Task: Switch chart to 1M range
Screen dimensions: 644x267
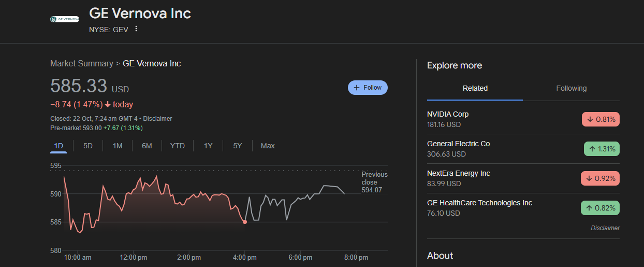Action: (118, 146)
